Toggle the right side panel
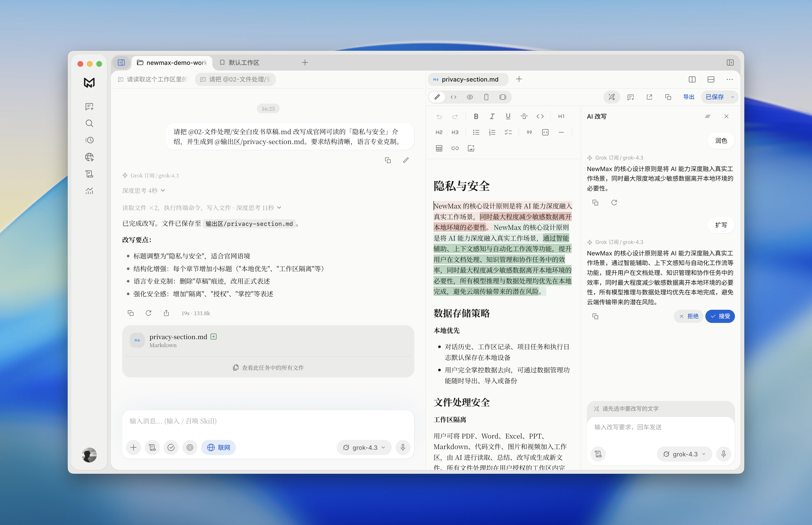The width and height of the screenshot is (812, 525). click(730, 63)
